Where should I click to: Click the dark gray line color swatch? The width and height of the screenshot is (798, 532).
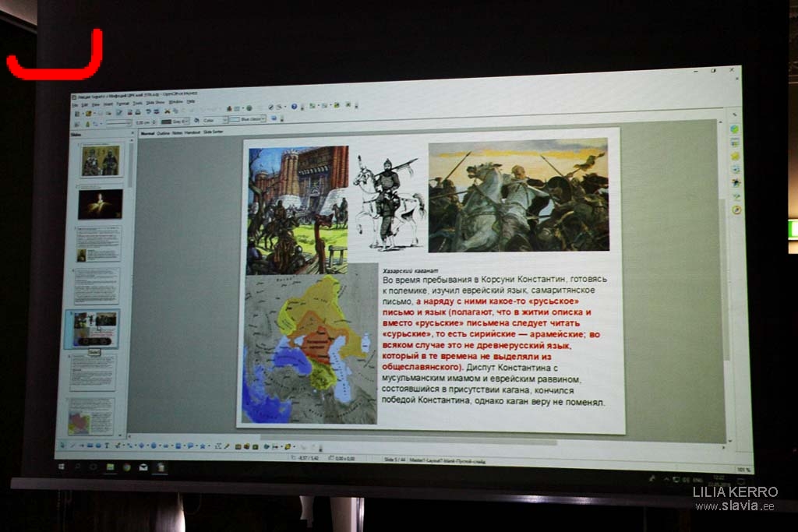[x=166, y=122]
